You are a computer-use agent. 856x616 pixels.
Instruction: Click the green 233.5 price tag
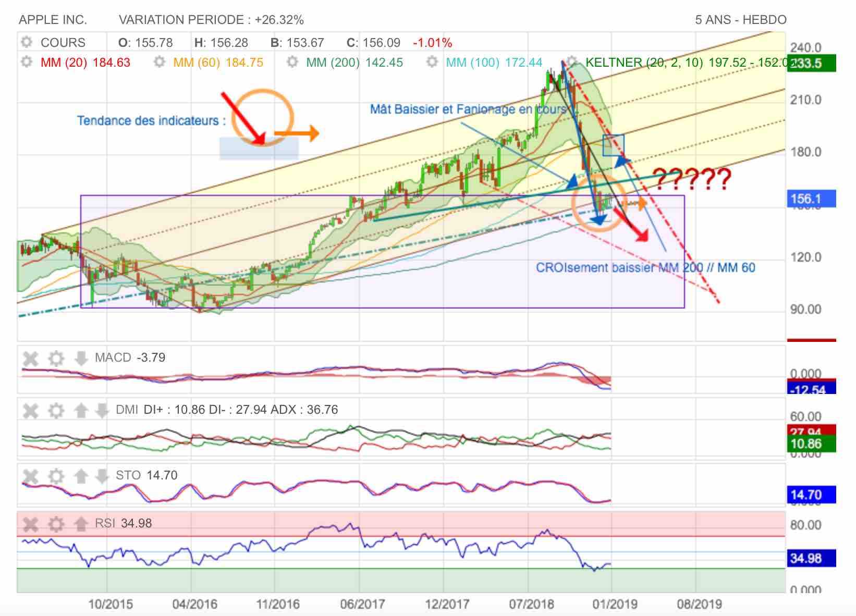[x=811, y=63]
